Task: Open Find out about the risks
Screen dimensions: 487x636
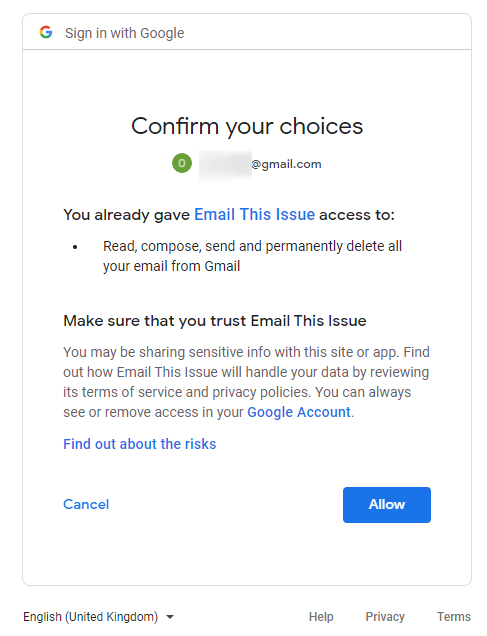Action: (x=139, y=444)
